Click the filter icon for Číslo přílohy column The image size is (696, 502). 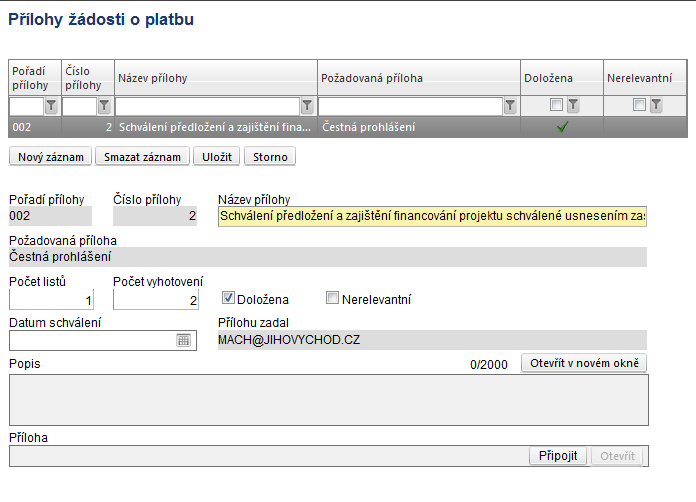(x=104, y=106)
